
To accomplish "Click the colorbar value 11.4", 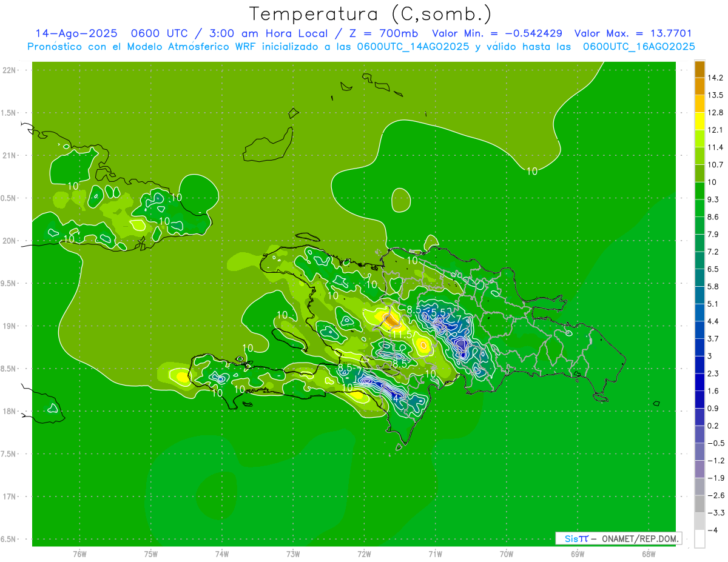I will [716, 147].
